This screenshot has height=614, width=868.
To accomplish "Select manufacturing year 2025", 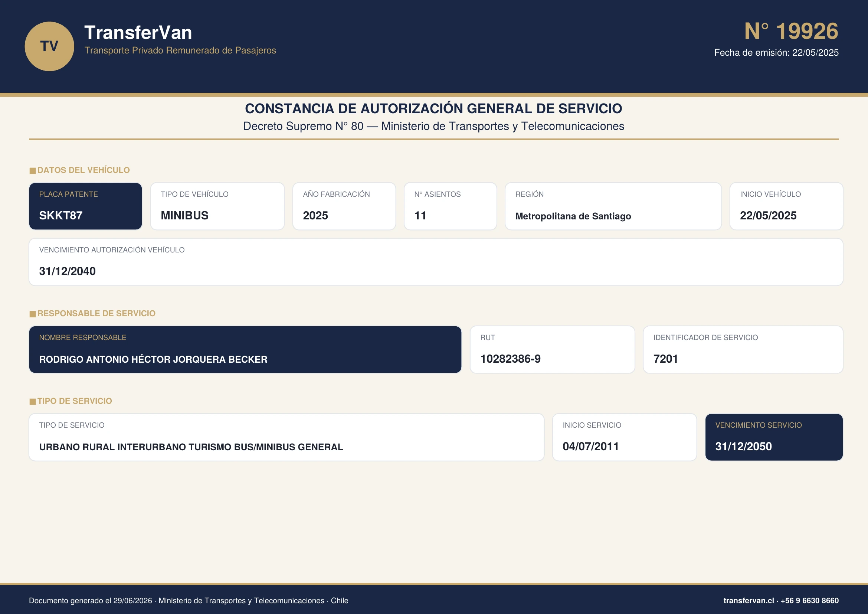I will click(x=315, y=216).
